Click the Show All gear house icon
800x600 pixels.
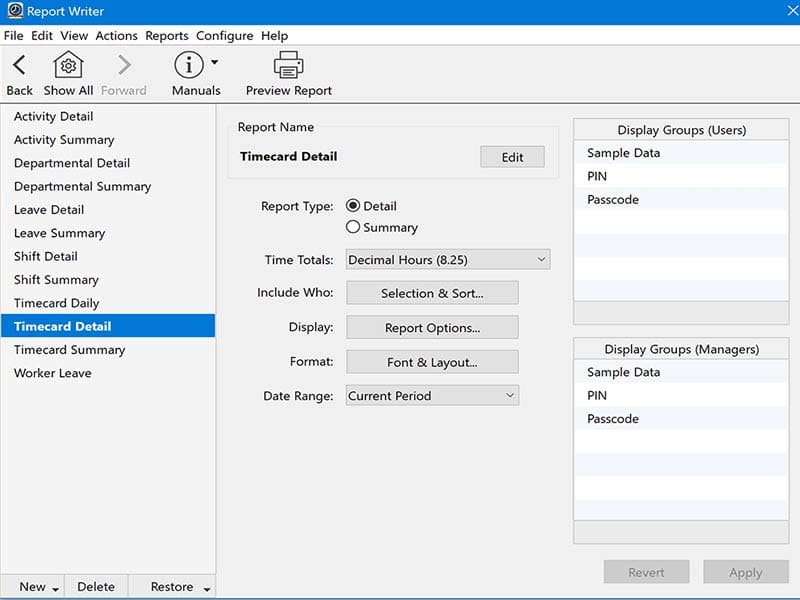tap(68, 66)
